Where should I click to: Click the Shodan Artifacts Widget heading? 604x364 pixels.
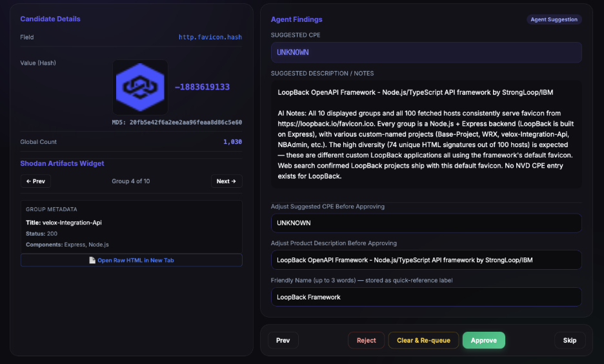[62, 163]
